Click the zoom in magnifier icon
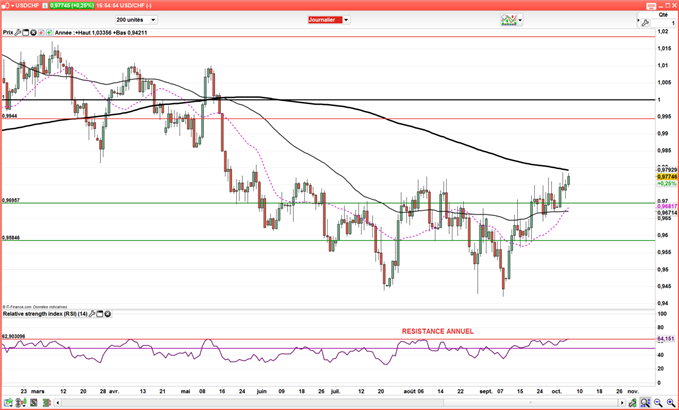 tap(671, 403)
